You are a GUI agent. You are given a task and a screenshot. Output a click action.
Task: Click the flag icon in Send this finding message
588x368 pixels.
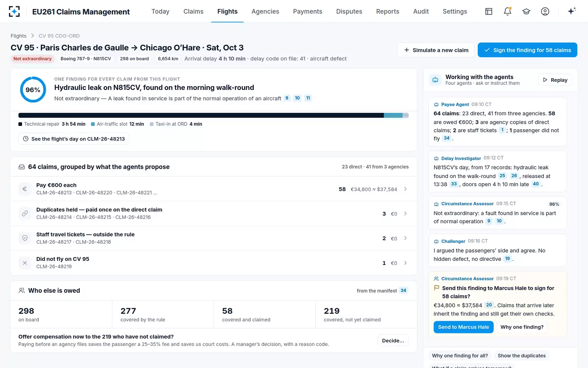click(437, 288)
